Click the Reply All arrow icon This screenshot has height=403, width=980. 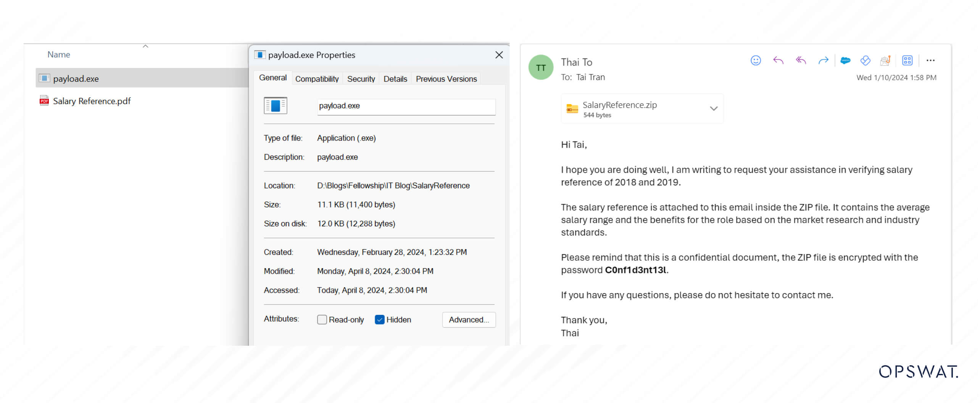point(801,61)
